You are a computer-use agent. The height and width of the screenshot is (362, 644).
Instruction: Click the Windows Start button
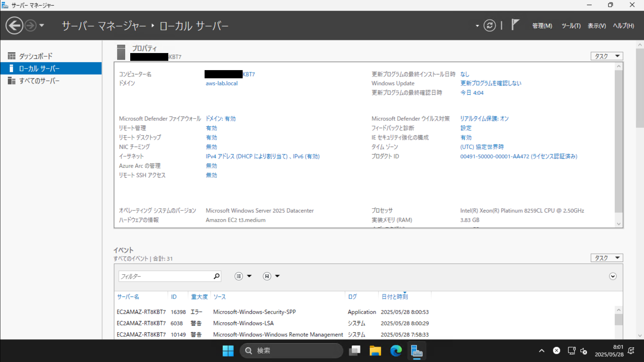click(x=228, y=351)
